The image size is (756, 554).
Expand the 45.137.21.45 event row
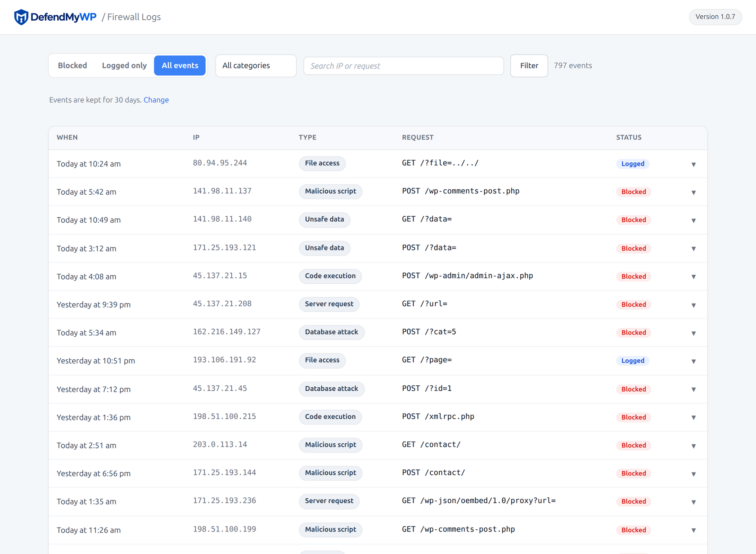(x=693, y=389)
